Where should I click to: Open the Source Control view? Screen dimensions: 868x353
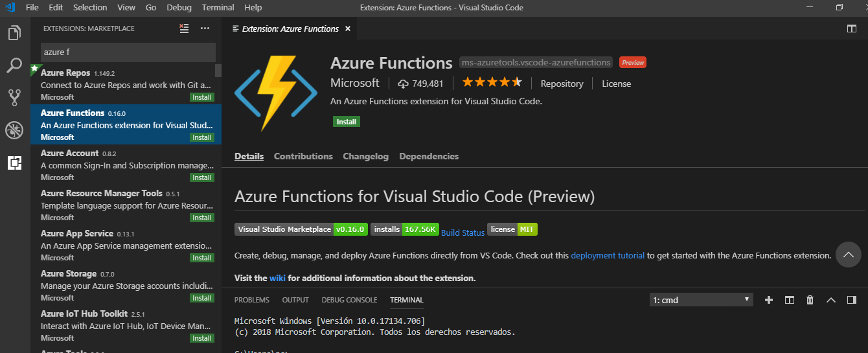pos(14,98)
